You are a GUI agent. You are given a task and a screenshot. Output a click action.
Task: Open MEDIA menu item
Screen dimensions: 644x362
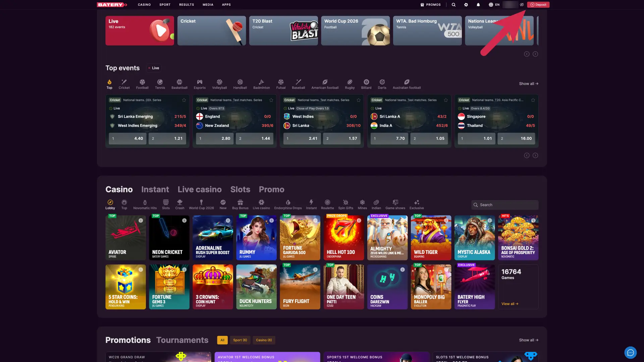coord(208,5)
